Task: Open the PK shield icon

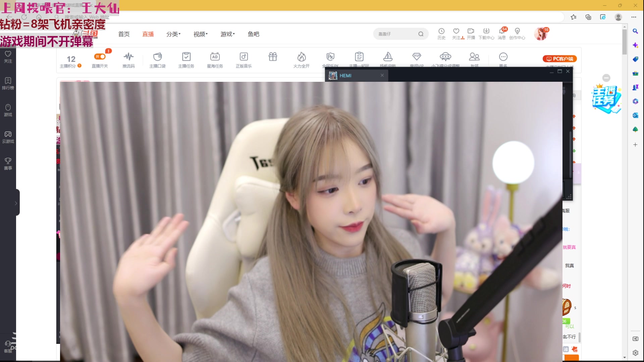Action: pyautogui.click(x=330, y=57)
